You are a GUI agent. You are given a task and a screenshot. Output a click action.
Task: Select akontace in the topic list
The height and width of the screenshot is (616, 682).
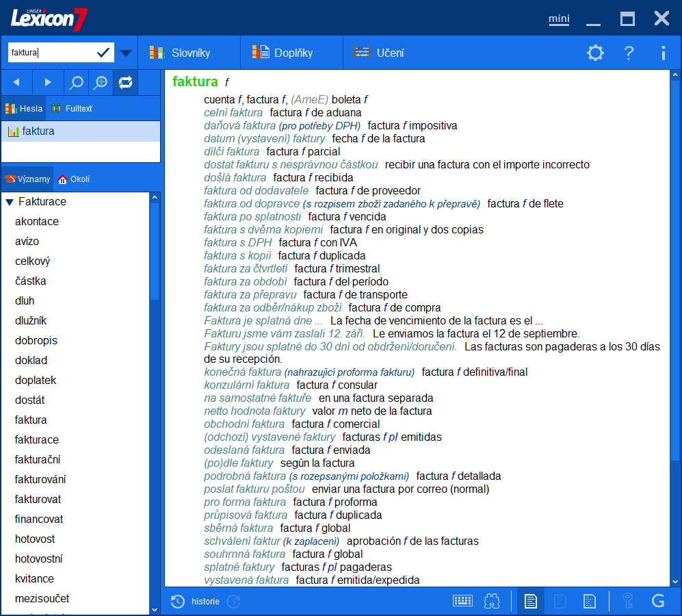click(37, 222)
